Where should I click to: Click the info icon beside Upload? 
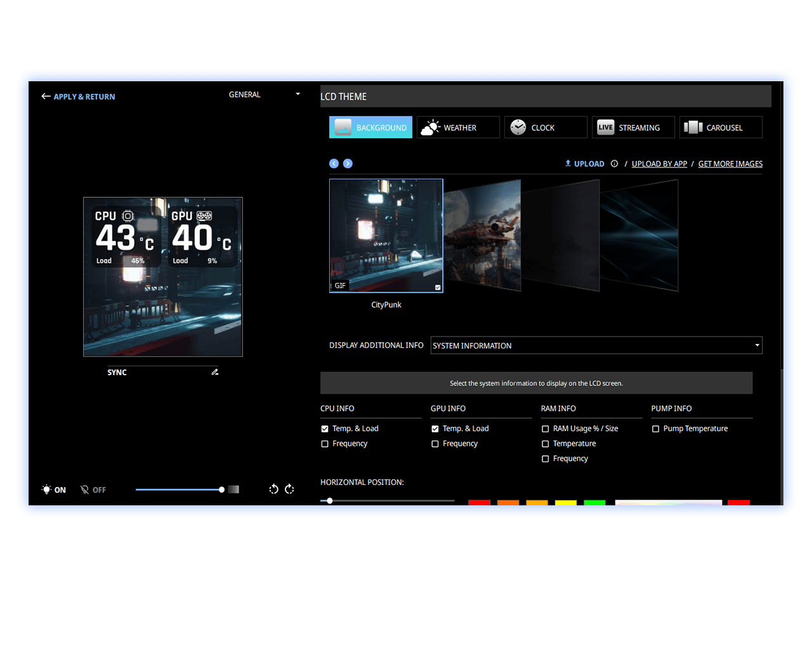pyautogui.click(x=614, y=164)
